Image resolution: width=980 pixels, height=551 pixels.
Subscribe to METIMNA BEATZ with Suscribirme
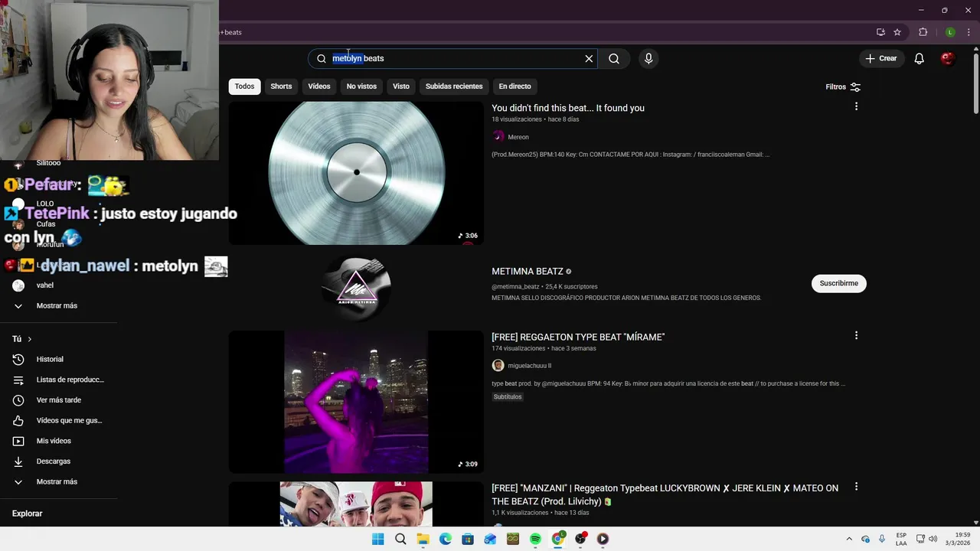click(838, 283)
